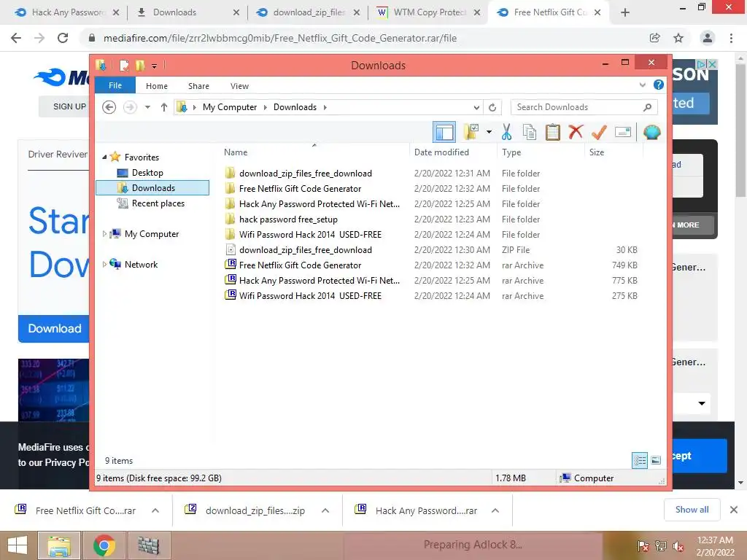Sort by the Type column header
Image resolution: width=747 pixels, height=560 pixels.
pyautogui.click(x=541, y=152)
